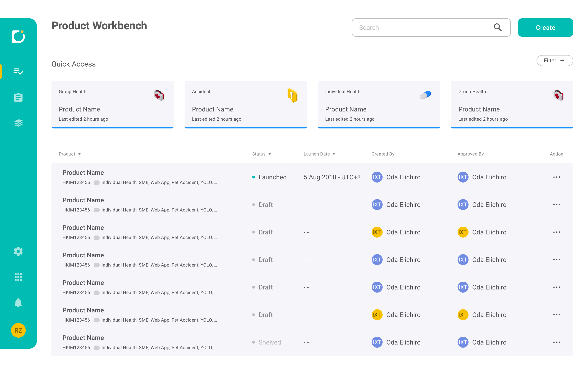Expand the Launch Date sort dropdown
This screenshot has height=367, width=588.
click(334, 154)
